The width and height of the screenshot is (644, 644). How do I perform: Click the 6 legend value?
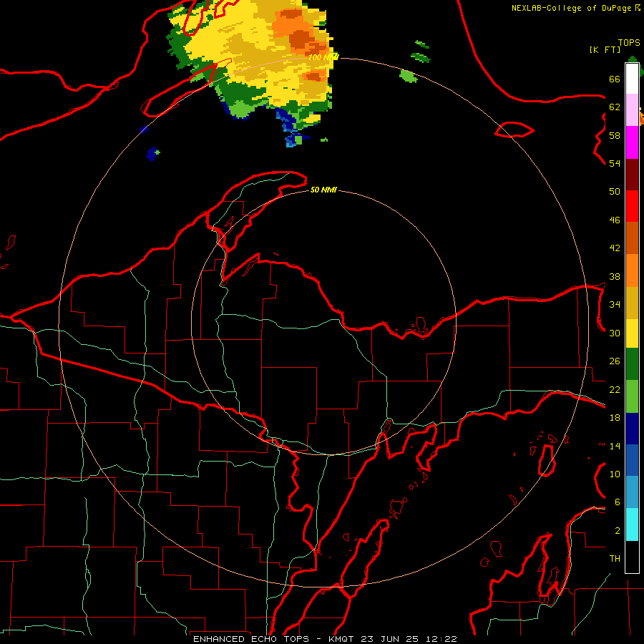(618, 502)
